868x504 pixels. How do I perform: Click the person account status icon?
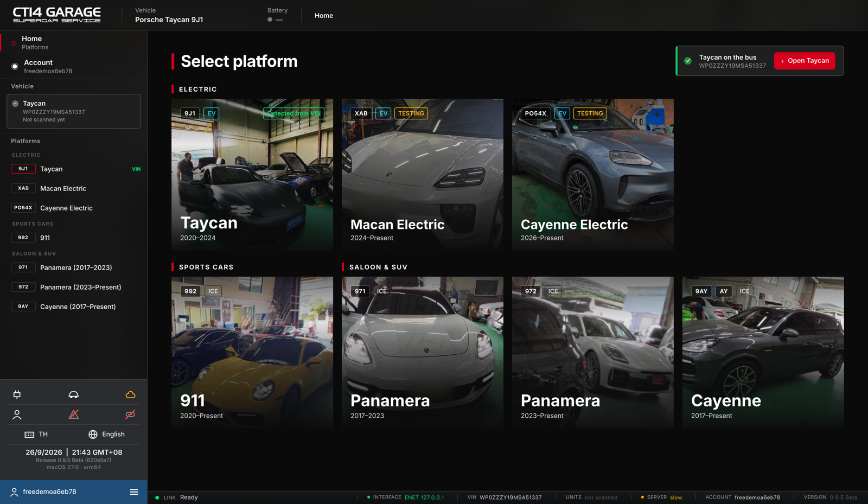coord(17,414)
